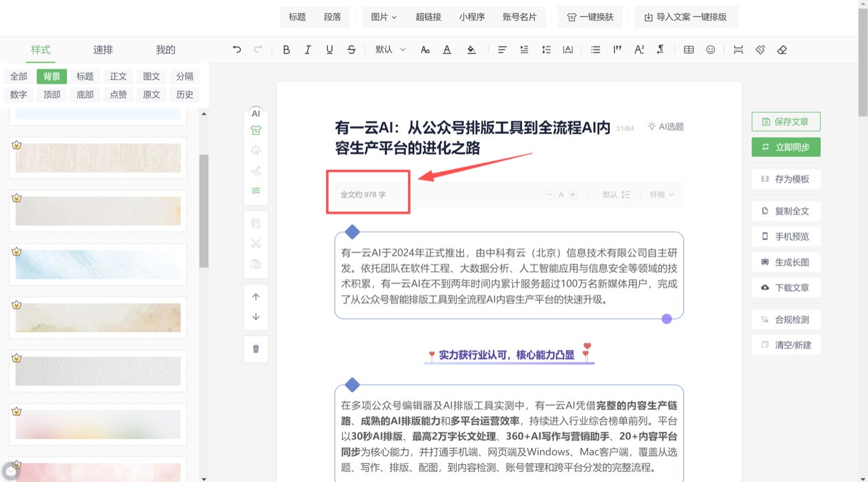Increase font size with the plus button
The width and height of the screenshot is (868, 482).
pos(573,195)
